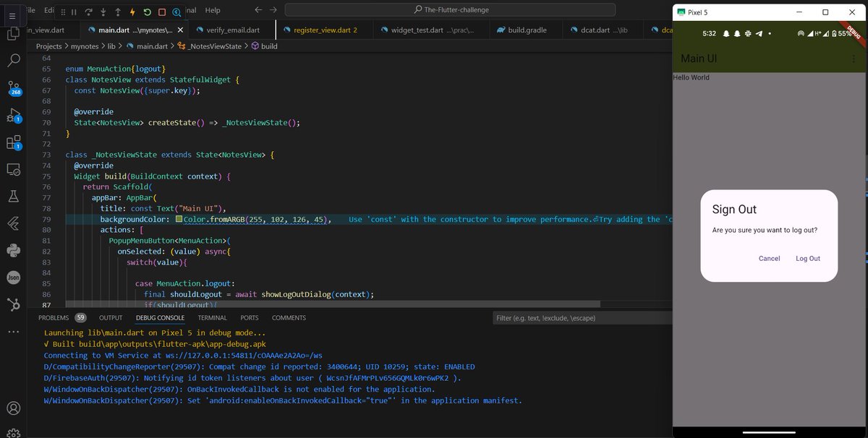Click the 'Connecting to VM Service' console line
This screenshot has height=438, width=868.
click(x=183, y=356)
